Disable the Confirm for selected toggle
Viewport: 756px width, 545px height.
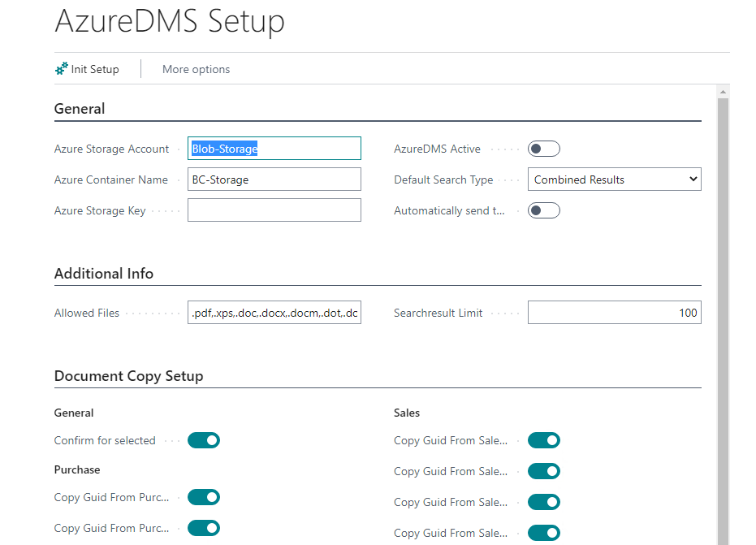203,440
